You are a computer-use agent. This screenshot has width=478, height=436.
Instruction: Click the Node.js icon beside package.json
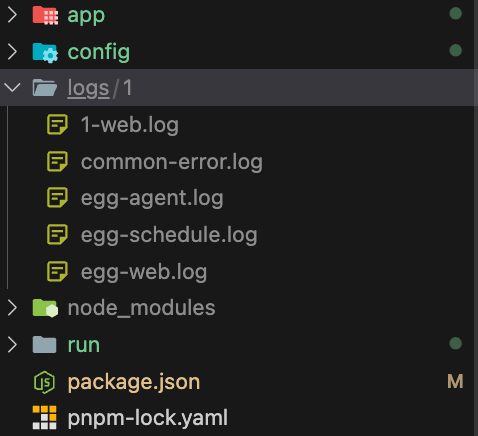point(44,382)
